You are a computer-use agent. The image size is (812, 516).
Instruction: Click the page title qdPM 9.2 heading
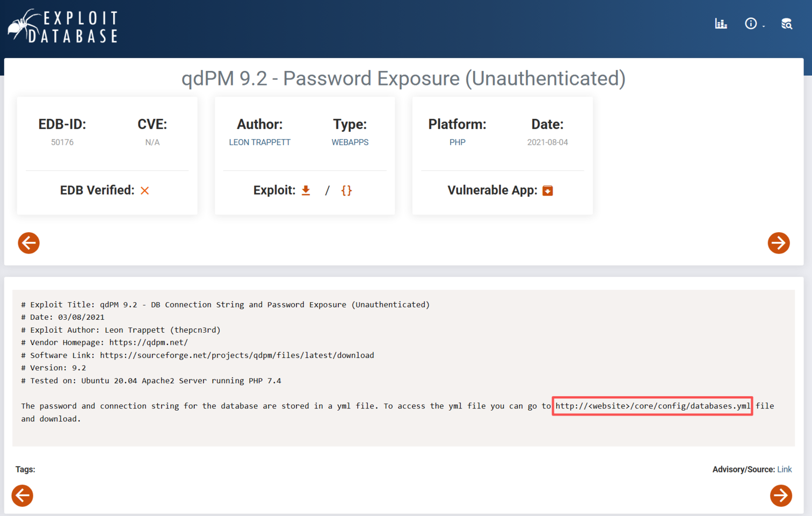[x=403, y=78]
